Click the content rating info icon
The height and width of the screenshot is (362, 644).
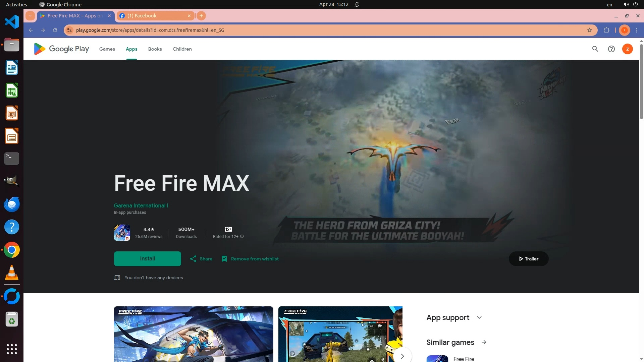coord(242,237)
